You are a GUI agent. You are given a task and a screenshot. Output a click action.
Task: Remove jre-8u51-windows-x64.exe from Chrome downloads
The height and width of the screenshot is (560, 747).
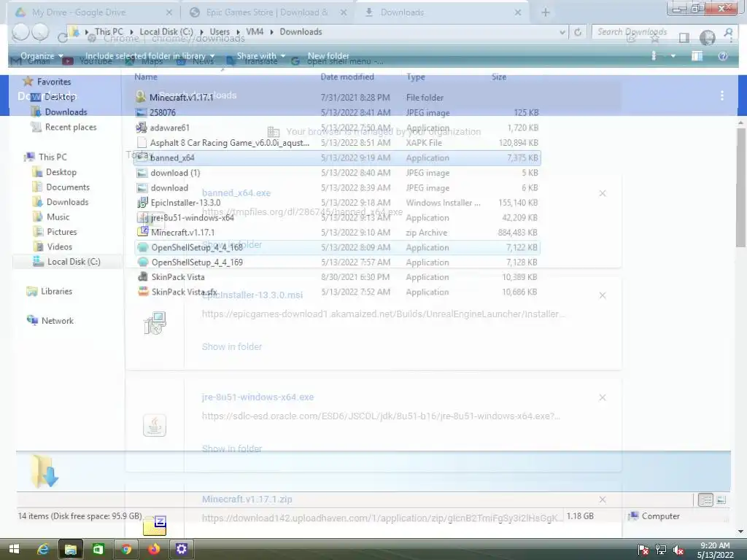603,397
